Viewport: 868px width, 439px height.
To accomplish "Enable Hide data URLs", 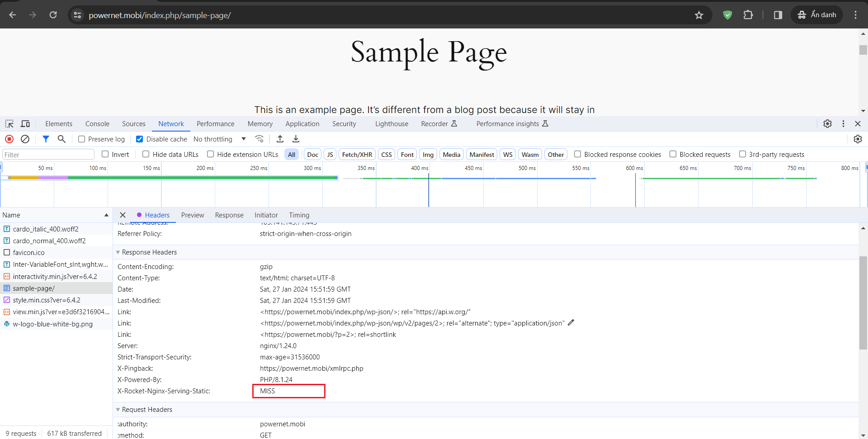I will [x=146, y=154].
